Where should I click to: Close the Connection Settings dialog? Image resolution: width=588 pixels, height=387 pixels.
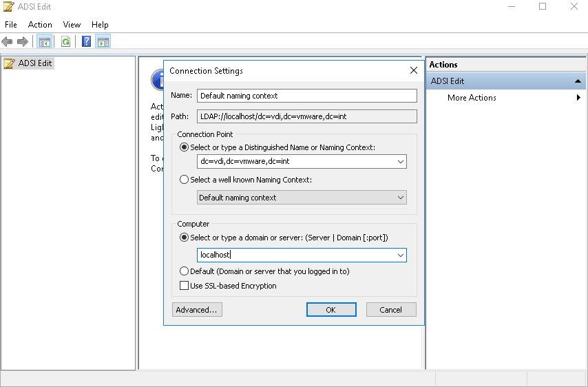click(x=414, y=70)
